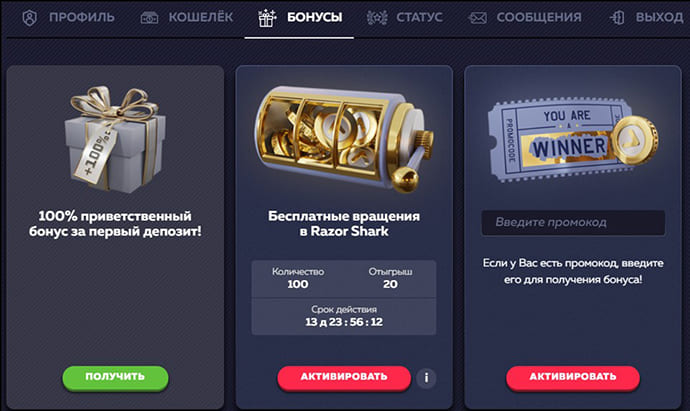This screenshot has width=690, height=411.
Task: Click the golden slot machine image
Action: tap(344, 139)
